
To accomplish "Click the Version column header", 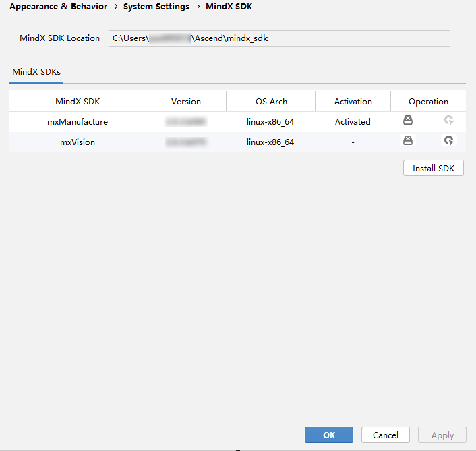I will tap(186, 101).
